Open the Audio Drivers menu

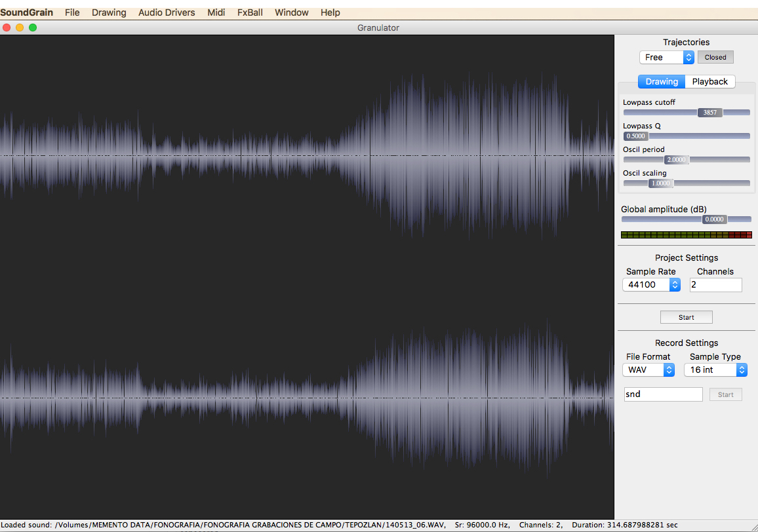pyautogui.click(x=167, y=12)
